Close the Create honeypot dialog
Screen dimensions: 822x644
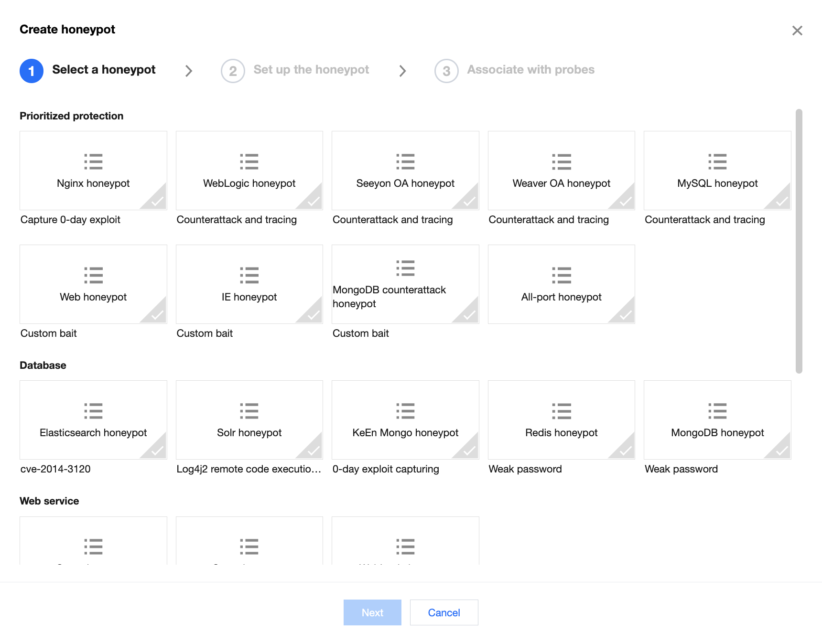tap(797, 31)
